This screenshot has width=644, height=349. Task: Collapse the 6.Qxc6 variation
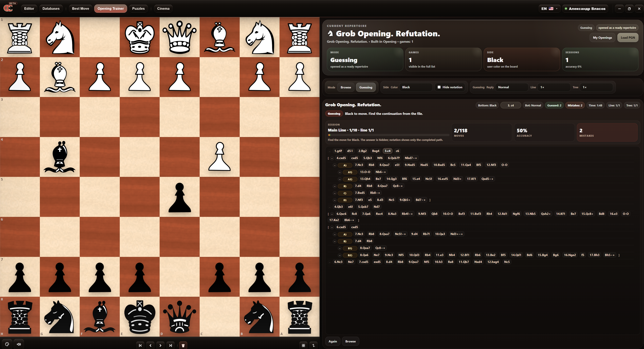[332, 214]
